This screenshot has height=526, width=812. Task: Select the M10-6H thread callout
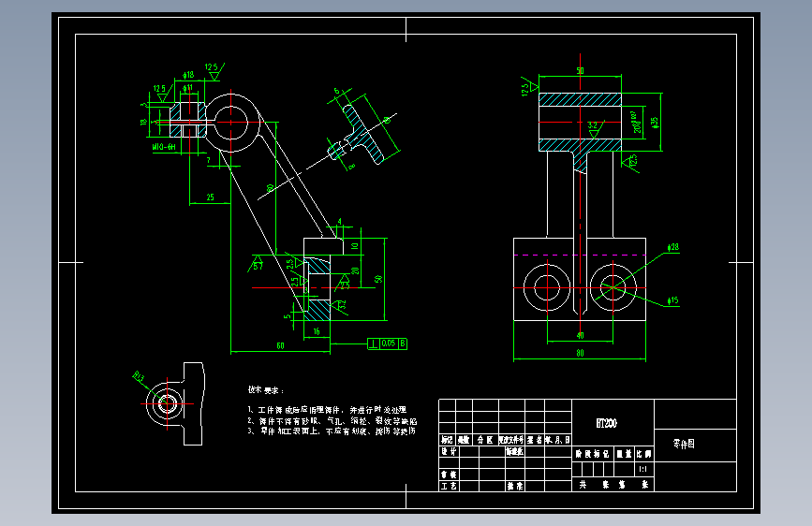[164, 147]
